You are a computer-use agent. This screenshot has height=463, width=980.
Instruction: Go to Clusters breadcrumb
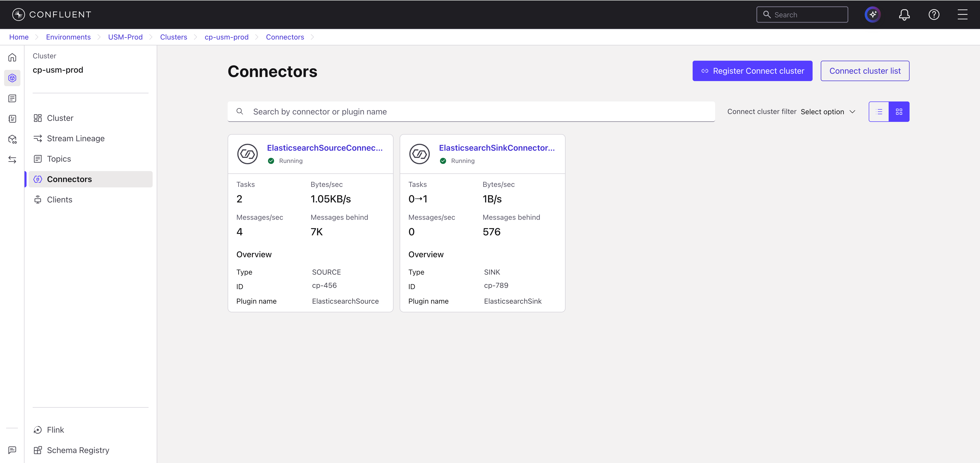pyautogui.click(x=174, y=37)
